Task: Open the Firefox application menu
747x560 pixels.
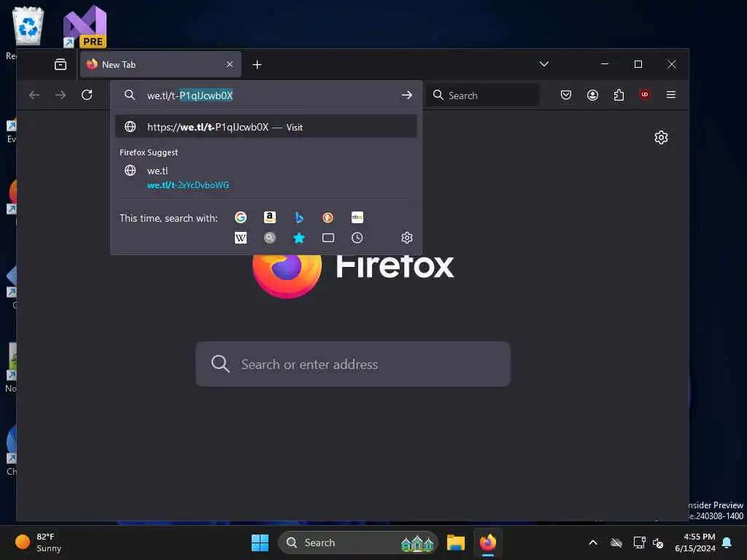Action: [x=671, y=95]
